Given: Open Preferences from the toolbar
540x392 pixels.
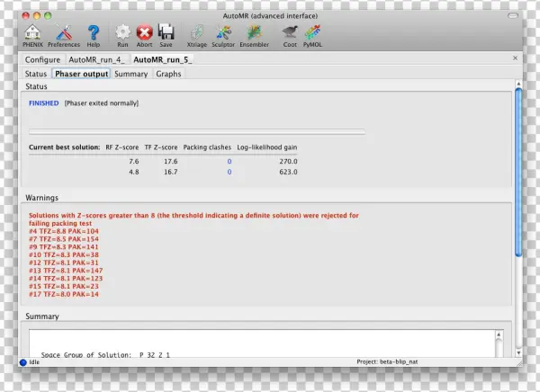Looking at the screenshot, I should pos(64,35).
